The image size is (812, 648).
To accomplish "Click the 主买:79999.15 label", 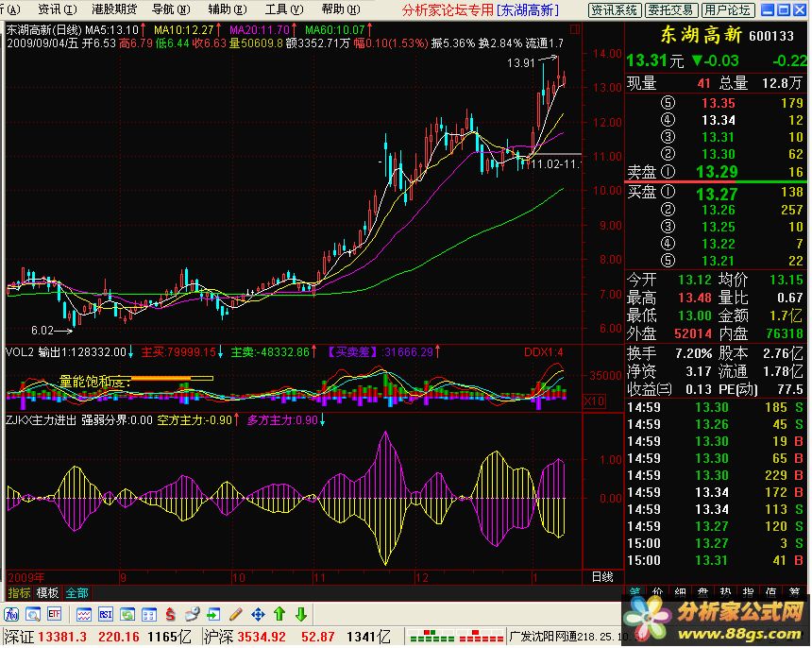I will tap(178, 352).
